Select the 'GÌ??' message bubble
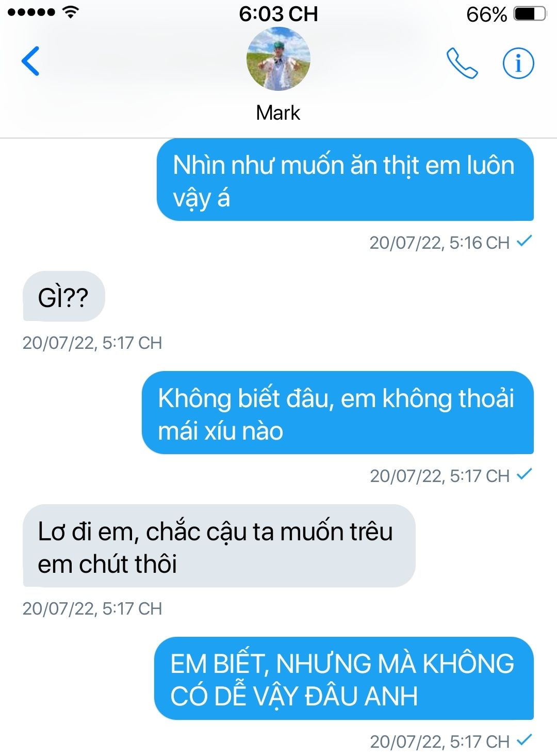The height and width of the screenshot is (756, 557). [x=64, y=297]
